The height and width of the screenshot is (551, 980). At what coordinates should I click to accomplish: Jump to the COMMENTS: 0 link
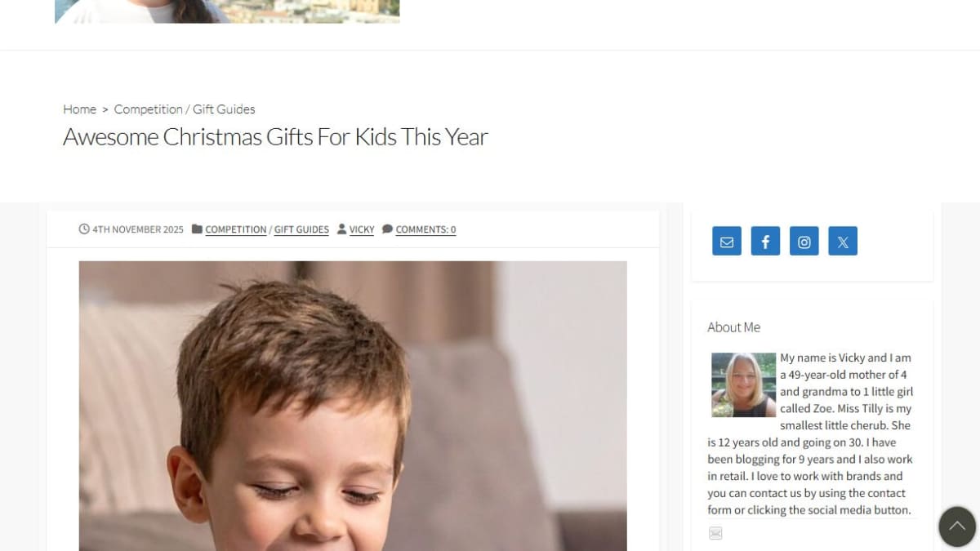425,230
